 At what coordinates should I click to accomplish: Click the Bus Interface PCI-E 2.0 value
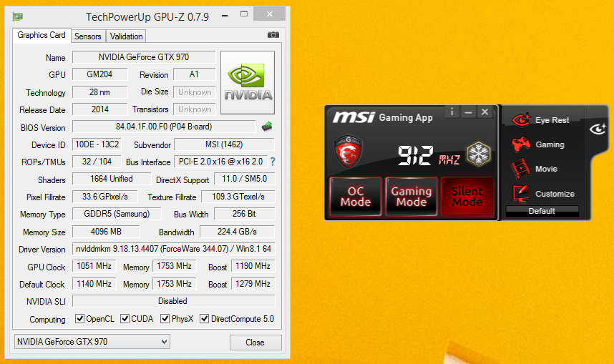coord(220,162)
